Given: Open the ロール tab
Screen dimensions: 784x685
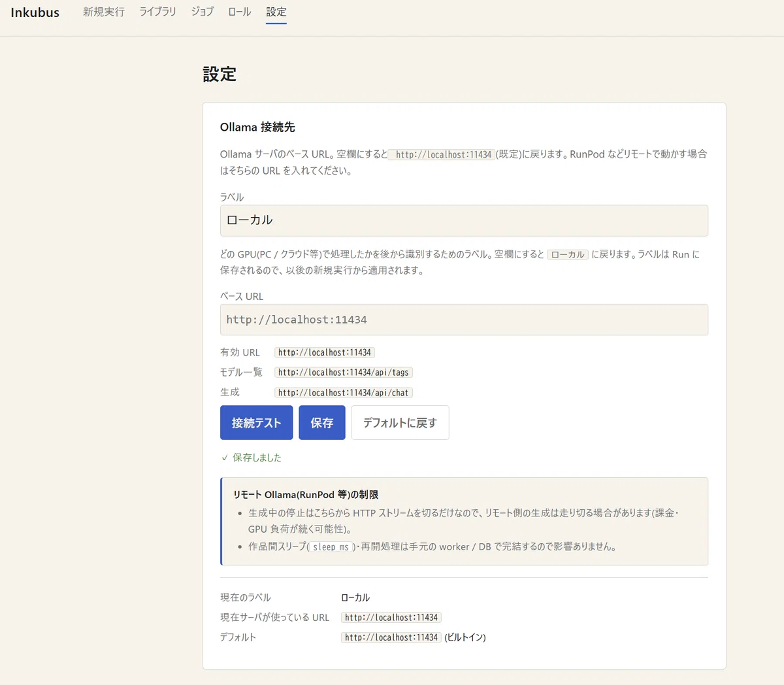Looking at the screenshot, I should (x=240, y=12).
